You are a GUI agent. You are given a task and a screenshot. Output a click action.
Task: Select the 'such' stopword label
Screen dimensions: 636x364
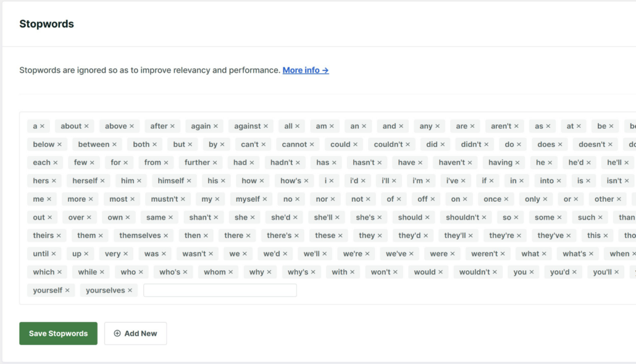587,217
